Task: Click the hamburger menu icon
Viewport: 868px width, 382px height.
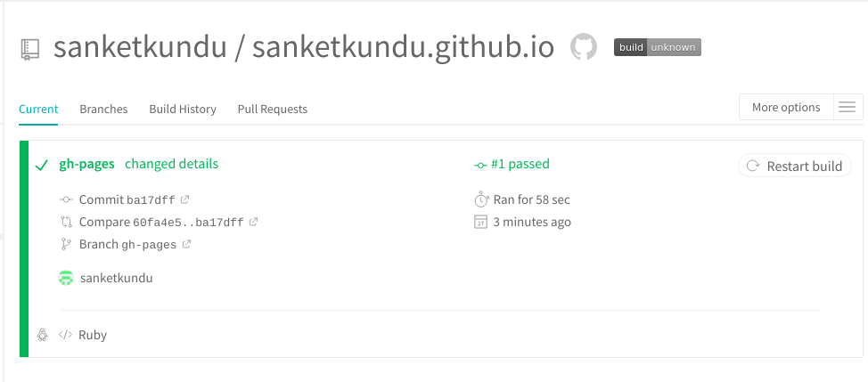Action: click(848, 108)
